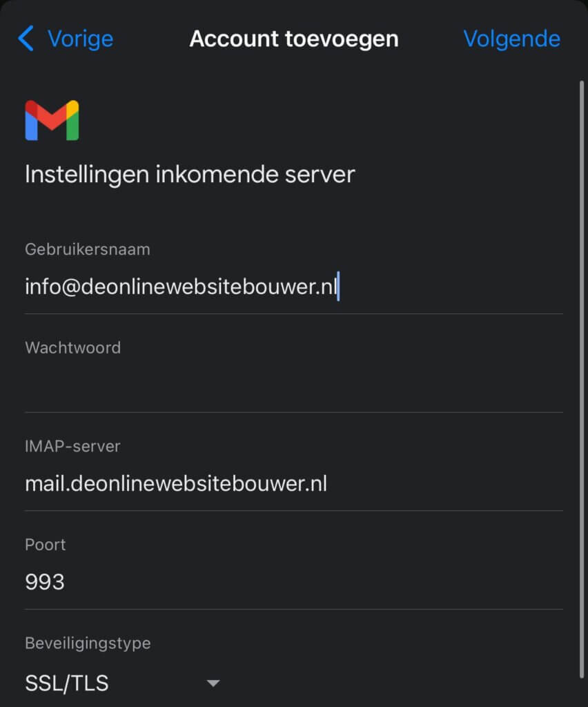Click the Beveiligingstype label
The image size is (588, 707).
[x=88, y=643]
